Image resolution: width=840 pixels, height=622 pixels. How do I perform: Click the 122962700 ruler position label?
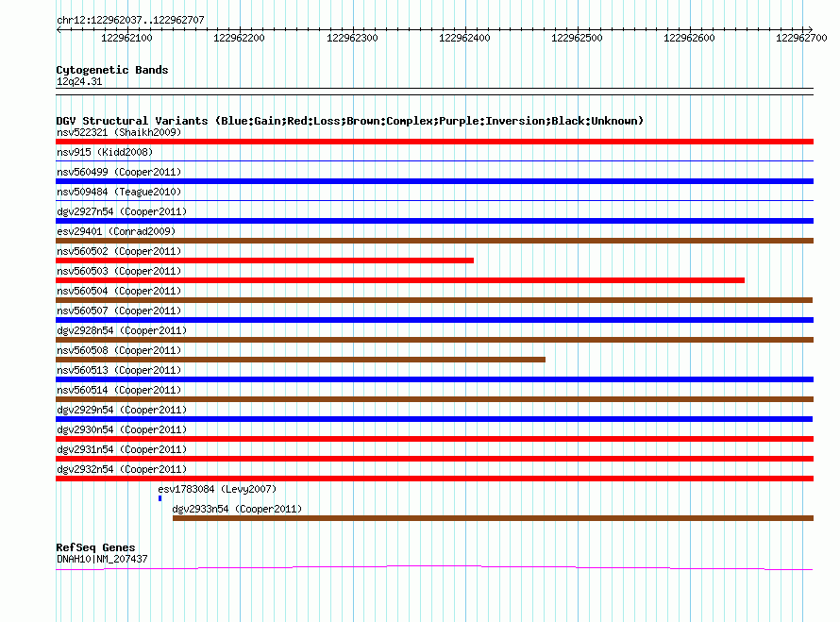click(801, 38)
